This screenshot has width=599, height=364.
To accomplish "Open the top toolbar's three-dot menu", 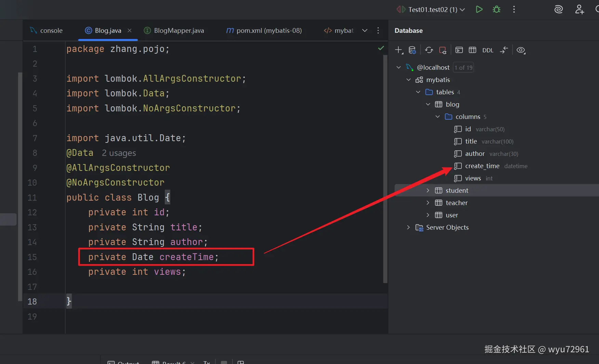I will [x=514, y=9].
